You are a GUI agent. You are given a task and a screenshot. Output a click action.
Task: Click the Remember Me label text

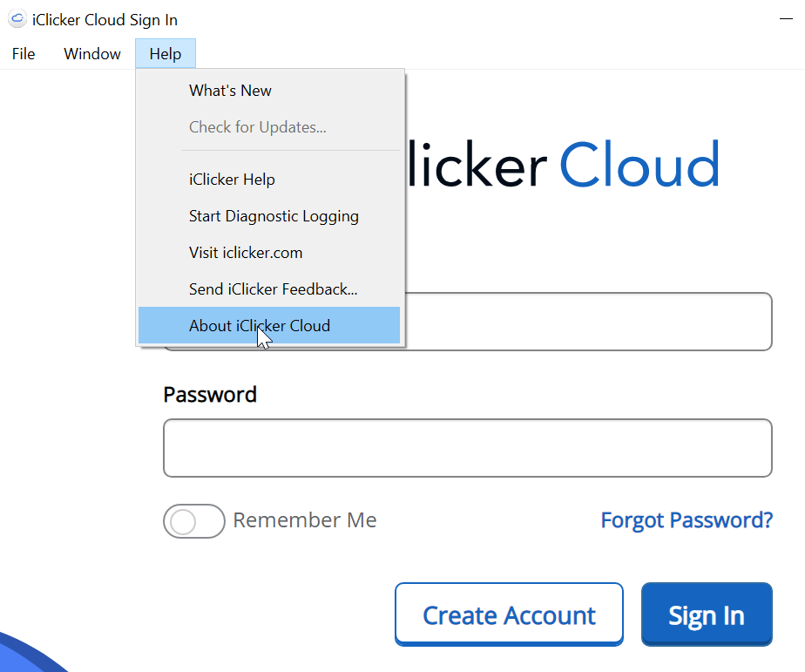coord(304,519)
